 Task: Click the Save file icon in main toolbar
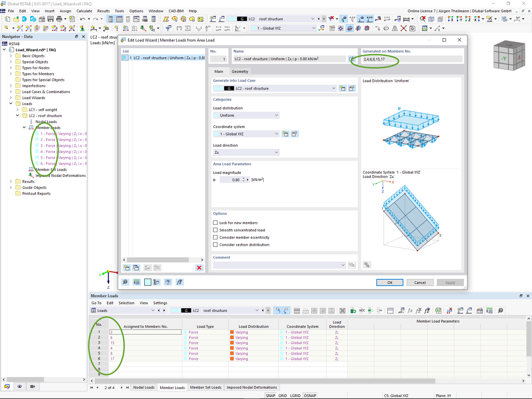point(51,19)
